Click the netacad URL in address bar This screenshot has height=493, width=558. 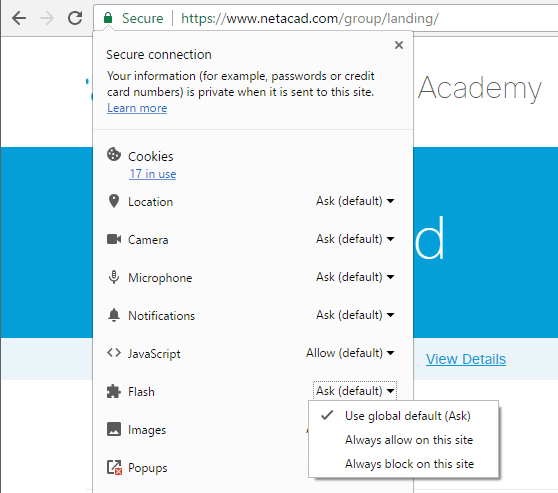(x=310, y=18)
